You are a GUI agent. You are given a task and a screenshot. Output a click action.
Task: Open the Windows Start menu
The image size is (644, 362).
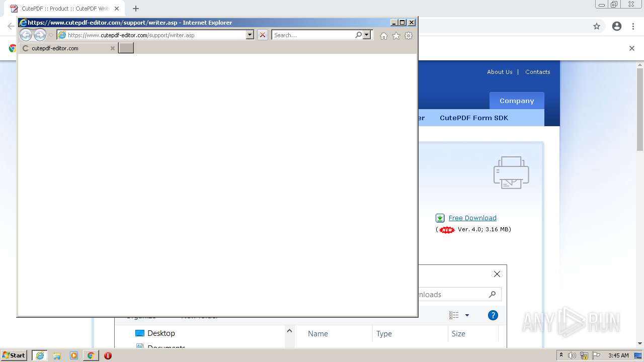pos(14,355)
